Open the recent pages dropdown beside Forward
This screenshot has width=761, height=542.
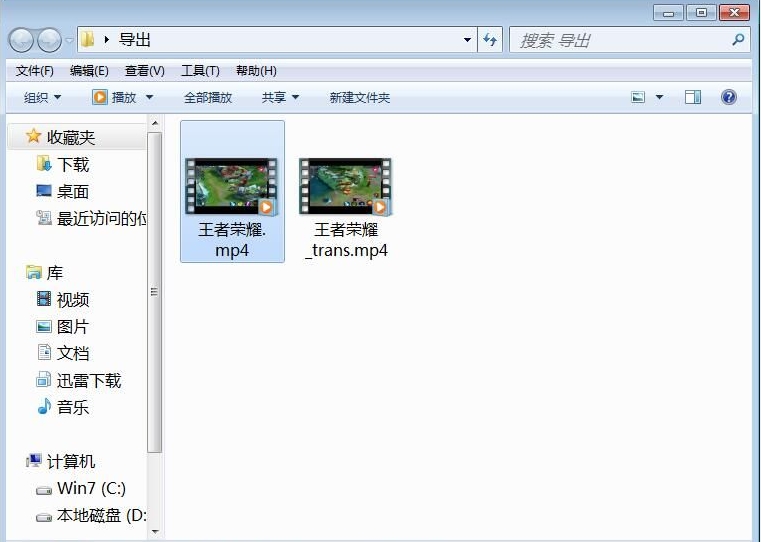(x=69, y=40)
